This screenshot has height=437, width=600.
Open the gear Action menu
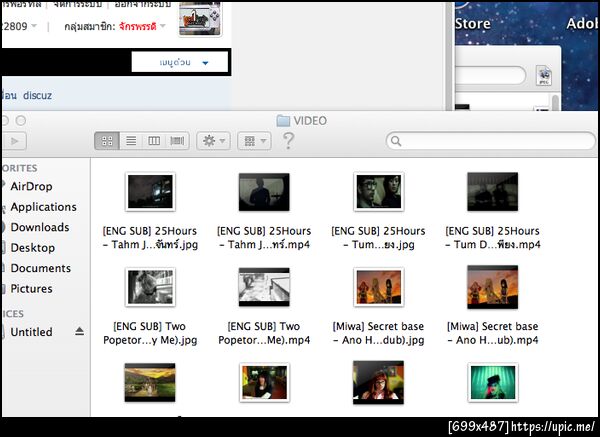213,141
